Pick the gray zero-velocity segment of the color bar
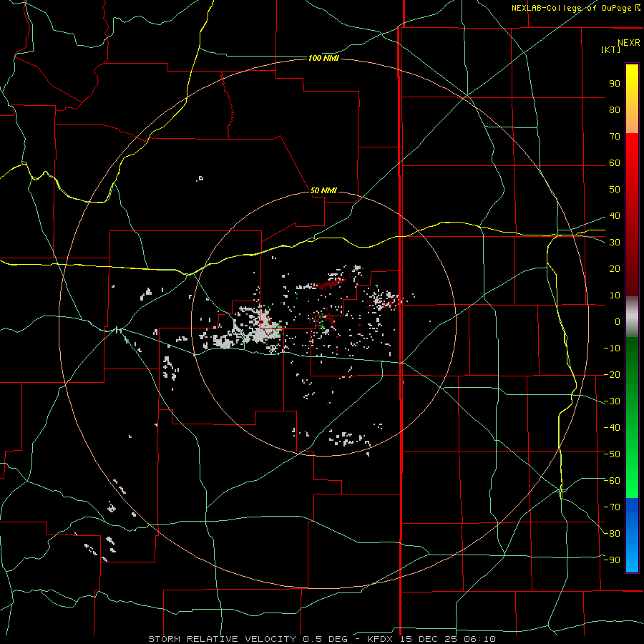The width and height of the screenshot is (644, 644). 632,317
